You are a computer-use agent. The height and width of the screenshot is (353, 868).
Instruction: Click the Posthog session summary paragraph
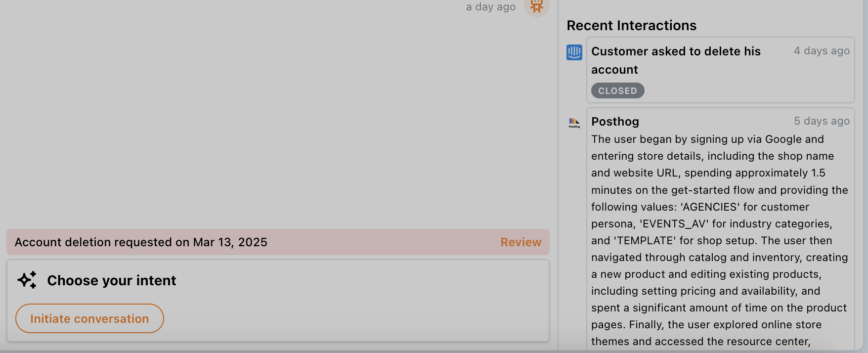click(x=719, y=240)
